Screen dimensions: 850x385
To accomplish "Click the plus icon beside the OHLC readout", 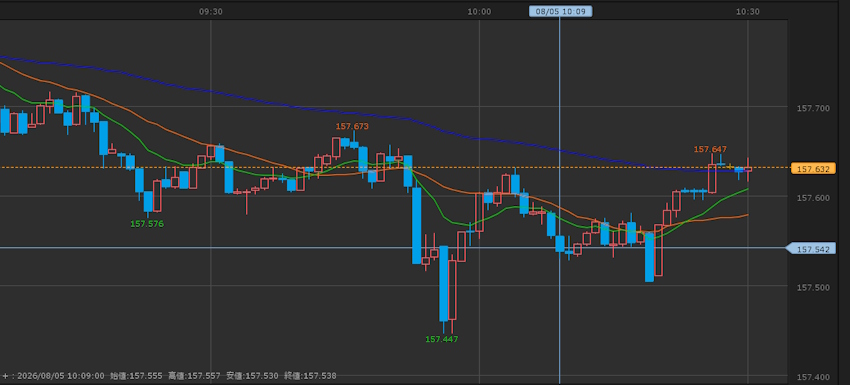I will (5, 376).
